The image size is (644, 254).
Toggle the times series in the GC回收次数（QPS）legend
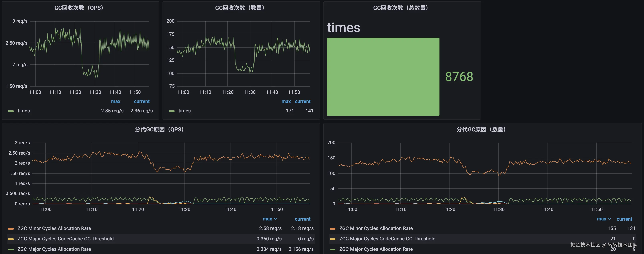click(x=23, y=111)
